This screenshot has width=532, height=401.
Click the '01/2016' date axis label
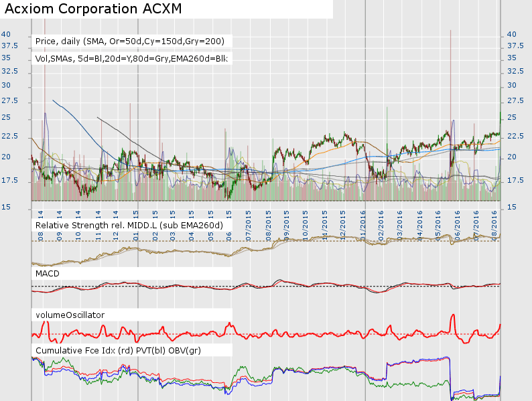click(363, 226)
